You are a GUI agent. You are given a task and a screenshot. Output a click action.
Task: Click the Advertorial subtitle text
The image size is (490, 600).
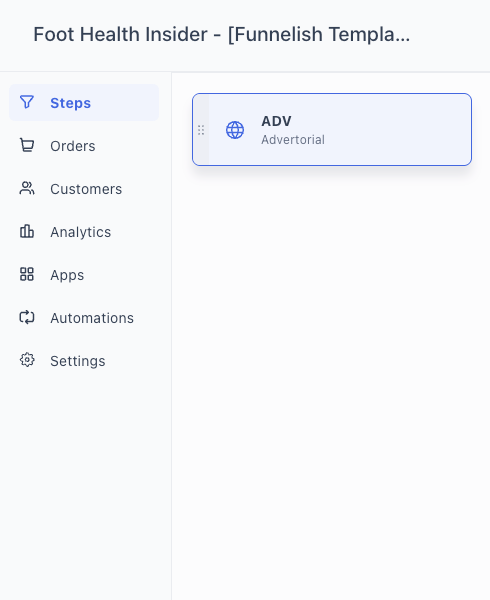tap(293, 140)
